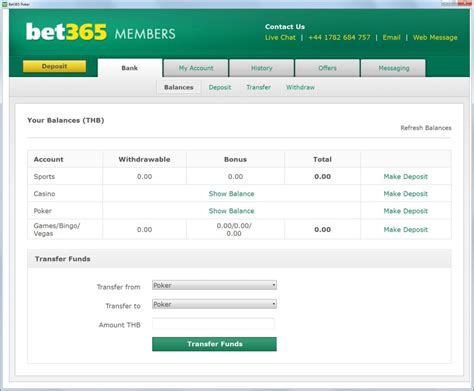The image size is (474, 391).
Task: Click Make Deposit for Games/Bingo/Vegas
Action: point(405,230)
